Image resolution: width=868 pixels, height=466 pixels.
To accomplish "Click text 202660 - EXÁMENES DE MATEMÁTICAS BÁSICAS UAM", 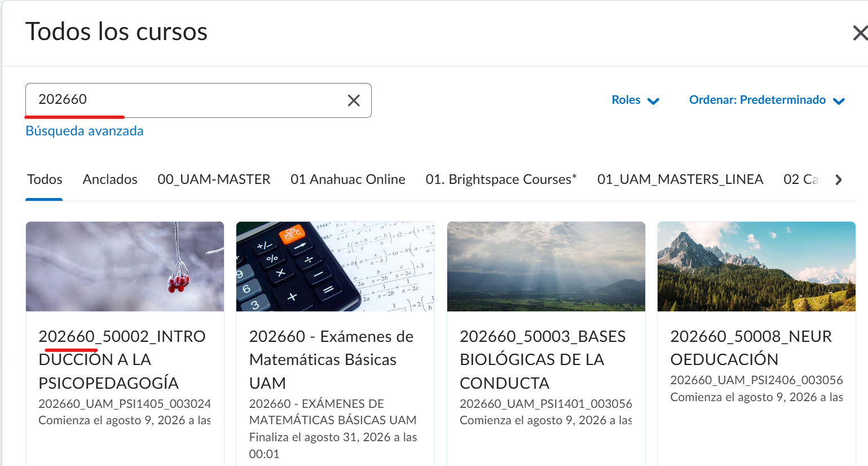I will (x=333, y=412).
